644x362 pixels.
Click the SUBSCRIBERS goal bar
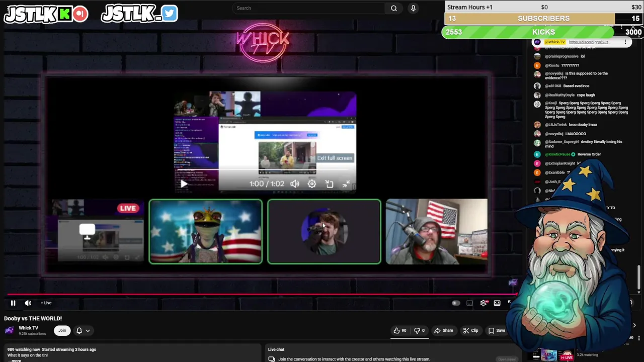[544, 19]
